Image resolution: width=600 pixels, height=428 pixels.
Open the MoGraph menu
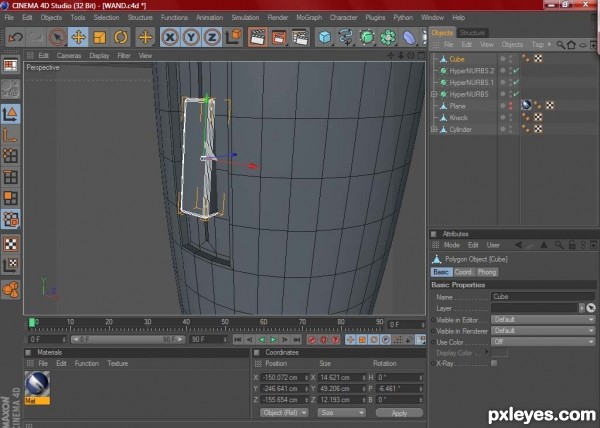[x=309, y=18]
